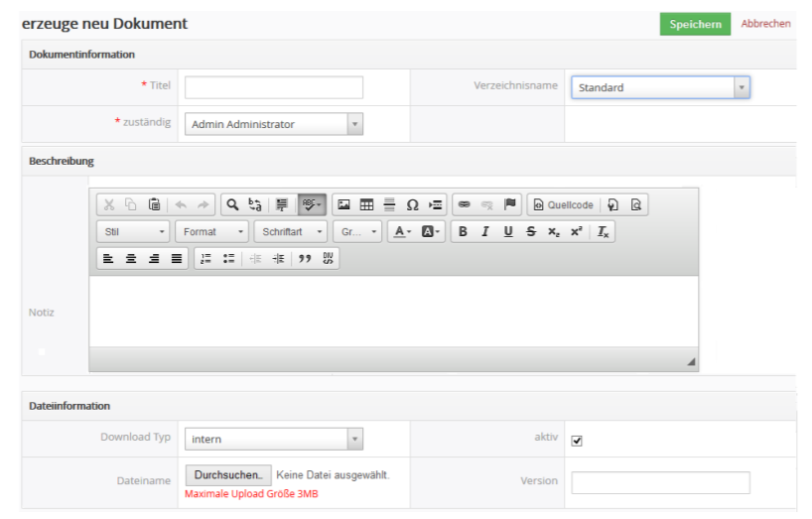Screen dimensions: 812x519
Task: Justify the text block
Action: click(x=177, y=259)
